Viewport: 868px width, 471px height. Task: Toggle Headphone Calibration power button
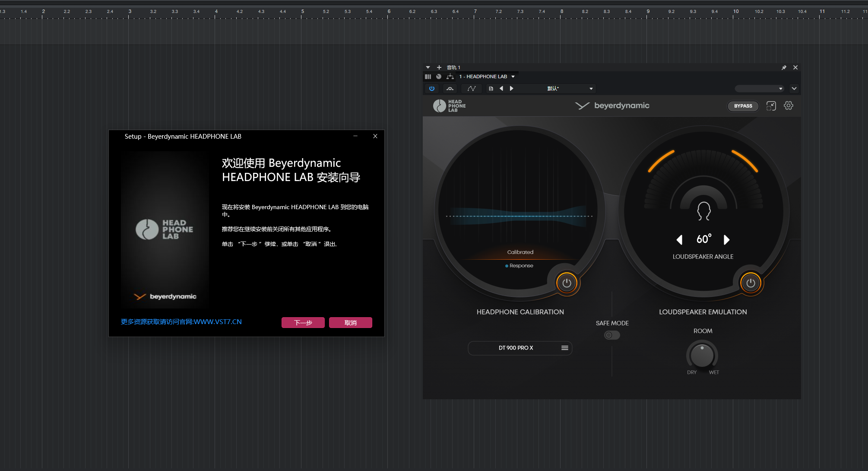(x=567, y=283)
